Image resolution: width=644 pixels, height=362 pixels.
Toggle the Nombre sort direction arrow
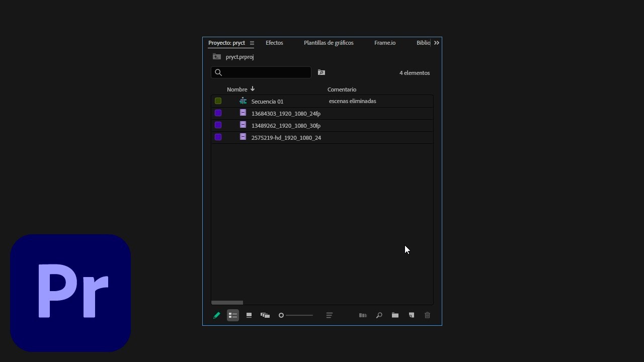point(253,89)
